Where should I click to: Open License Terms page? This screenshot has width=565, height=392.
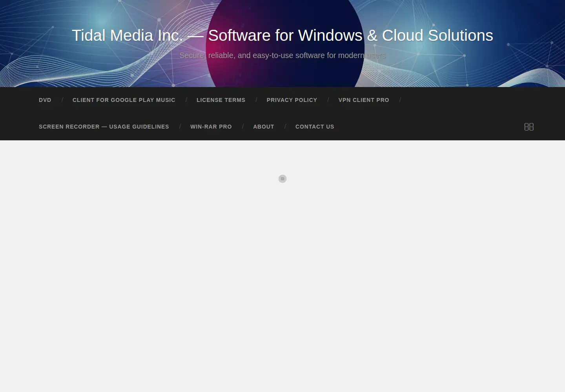(x=221, y=100)
